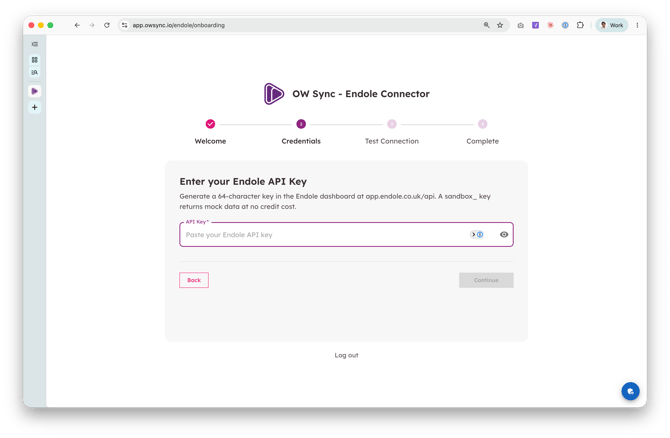Open site information icon in address bar
670x438 pixels.
click(124, 25)
